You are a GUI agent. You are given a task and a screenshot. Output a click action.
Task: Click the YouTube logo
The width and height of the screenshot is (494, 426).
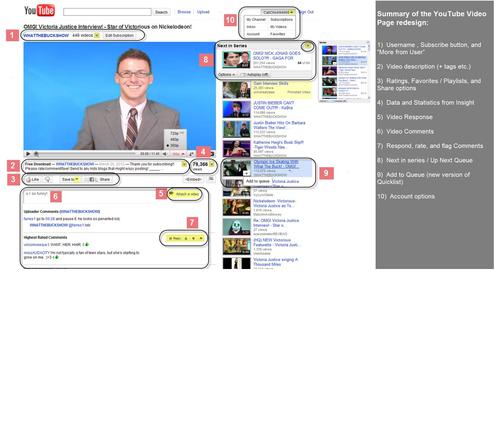[39, 11]
